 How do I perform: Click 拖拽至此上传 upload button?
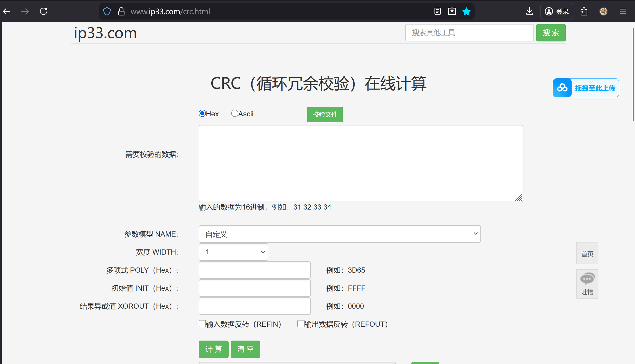click(586, 88)
